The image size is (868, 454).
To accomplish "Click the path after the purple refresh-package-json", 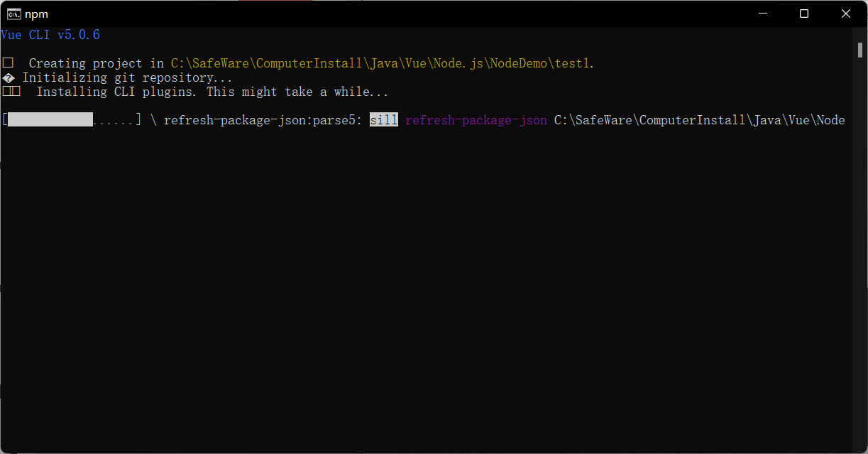I will click(x=700, y=120).
